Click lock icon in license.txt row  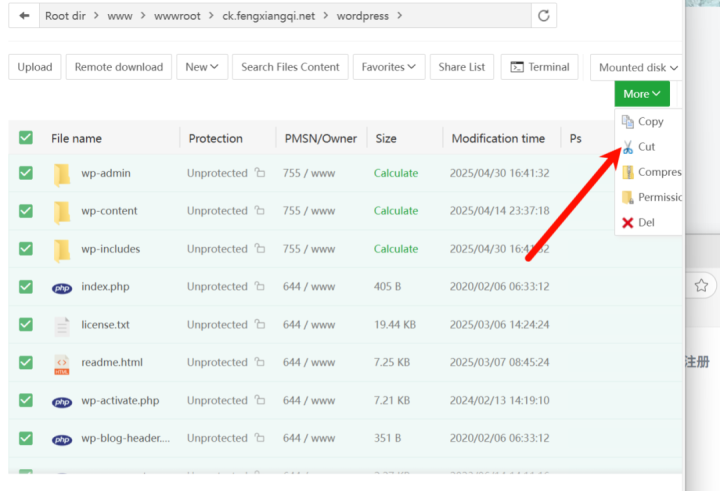click(x=260, y=324)
